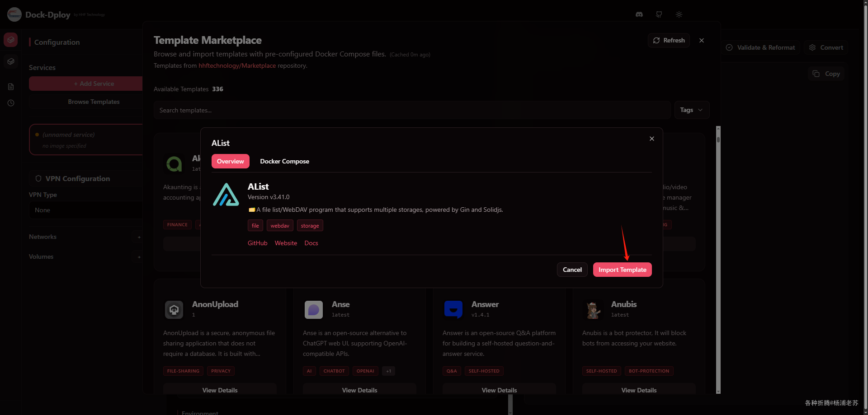This screenshot has width=868, height=415.
Task: View Details for Anse
Action: 360,389
